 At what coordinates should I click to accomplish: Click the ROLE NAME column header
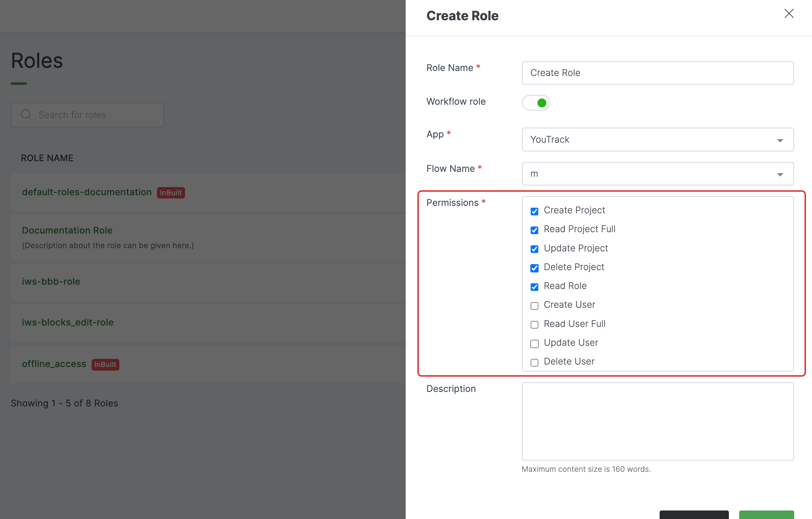(47, 158)
